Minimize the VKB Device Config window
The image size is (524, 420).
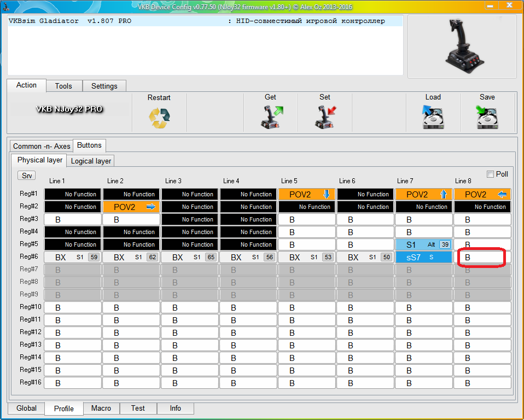click(491, 5)
